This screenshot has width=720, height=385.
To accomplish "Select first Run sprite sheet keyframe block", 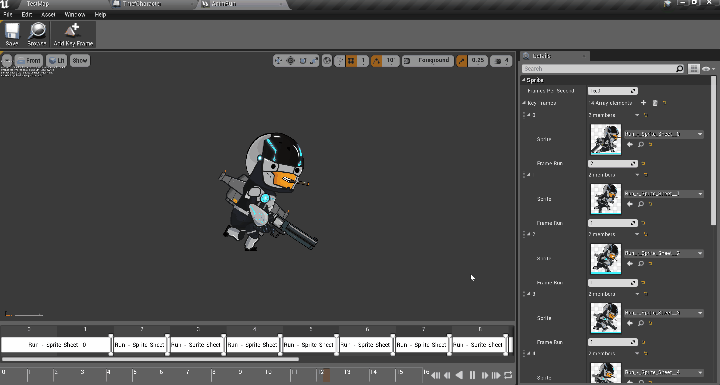I will click(56, 345).
